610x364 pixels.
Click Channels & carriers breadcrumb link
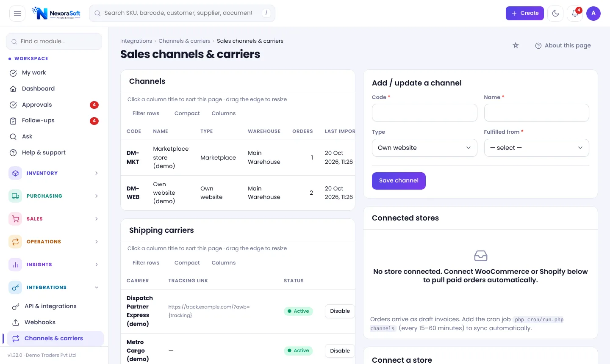[x=184, y=41]
